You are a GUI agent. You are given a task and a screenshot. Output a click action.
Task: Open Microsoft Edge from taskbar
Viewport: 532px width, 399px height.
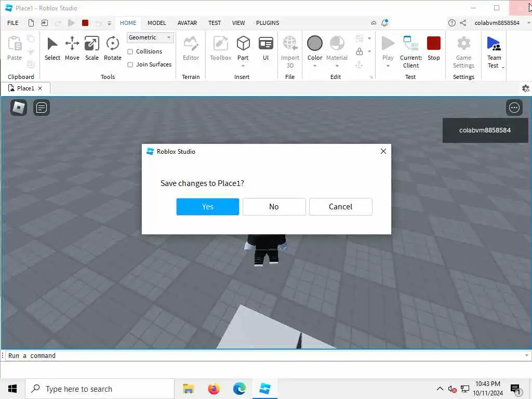239,389
